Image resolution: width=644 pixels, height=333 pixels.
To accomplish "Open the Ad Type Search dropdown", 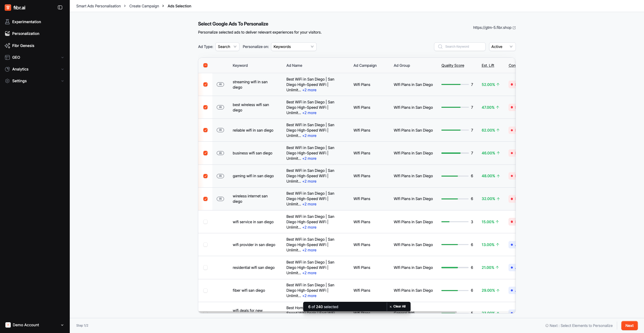I will point(227,47).
